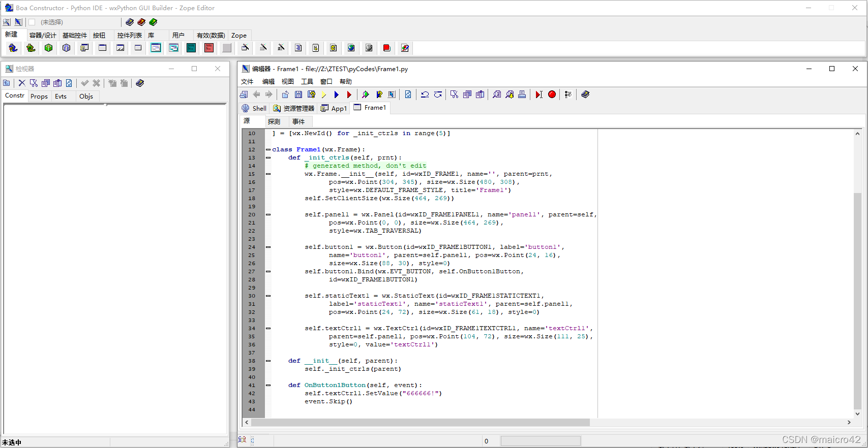Collapse the OnButton1Button fold at line 41
The image size is (868, 448).
268,385
